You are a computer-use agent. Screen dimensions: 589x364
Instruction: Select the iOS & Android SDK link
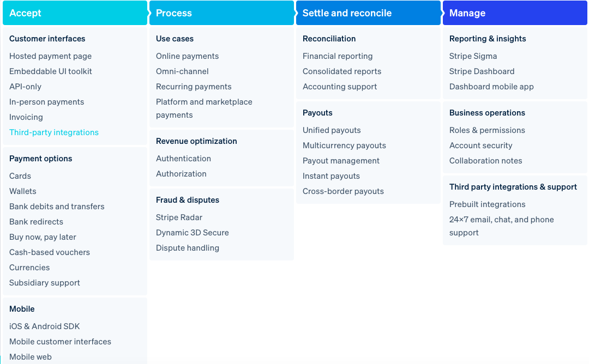point(45,326)
